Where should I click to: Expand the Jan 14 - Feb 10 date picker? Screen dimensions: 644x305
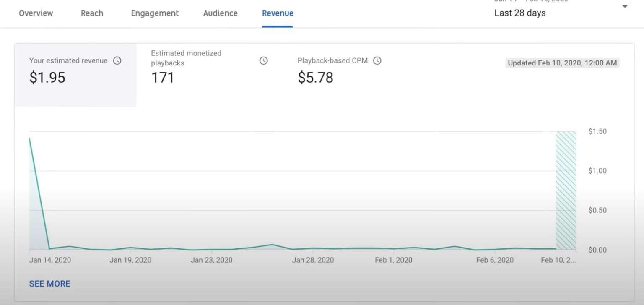(527, 2)
